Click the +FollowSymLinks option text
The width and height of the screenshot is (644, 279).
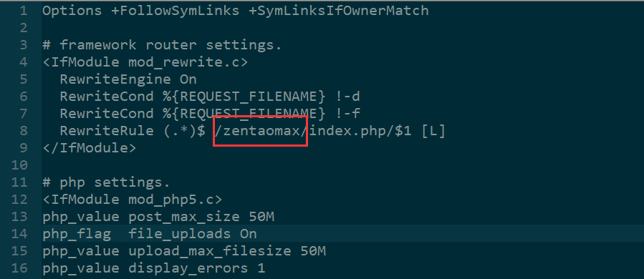click(x=175, y=11)
